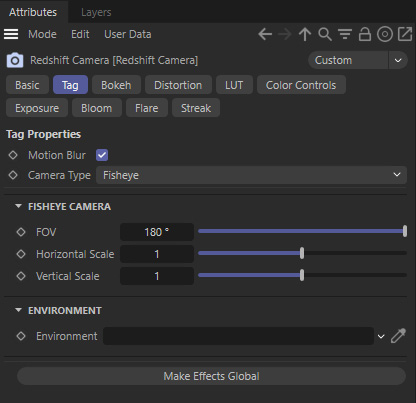
Task: Click the up arrow navigation icon
Action: point(305,34)
